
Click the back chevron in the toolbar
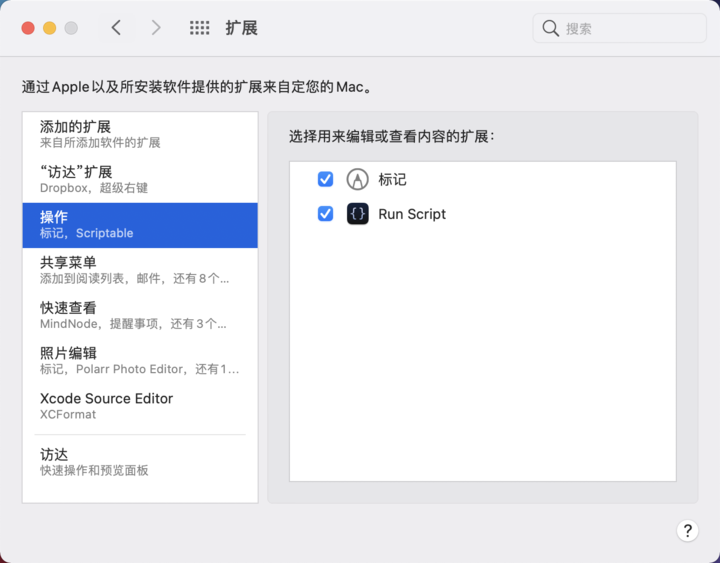pyautogui.click(x=116, y=28)
